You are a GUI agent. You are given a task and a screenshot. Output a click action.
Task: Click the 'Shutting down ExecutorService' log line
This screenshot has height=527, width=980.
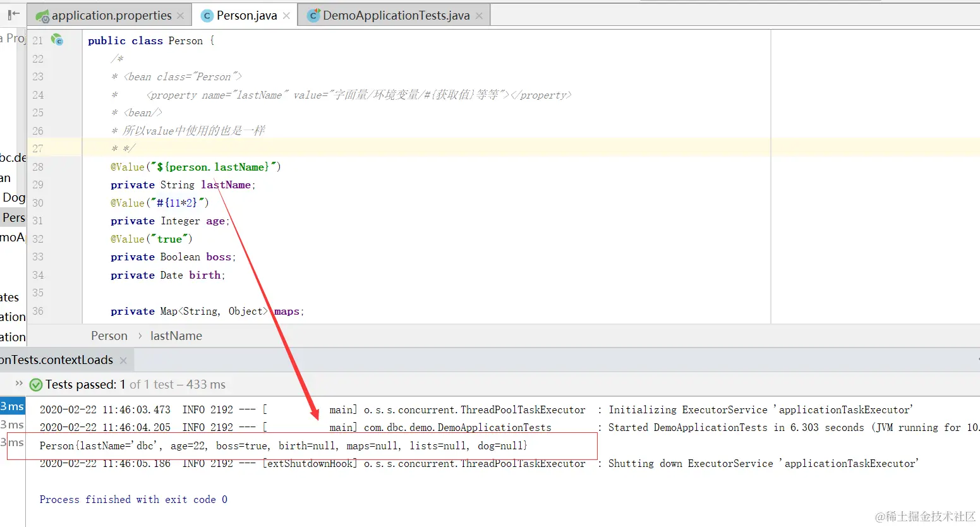tap(479, 464)
